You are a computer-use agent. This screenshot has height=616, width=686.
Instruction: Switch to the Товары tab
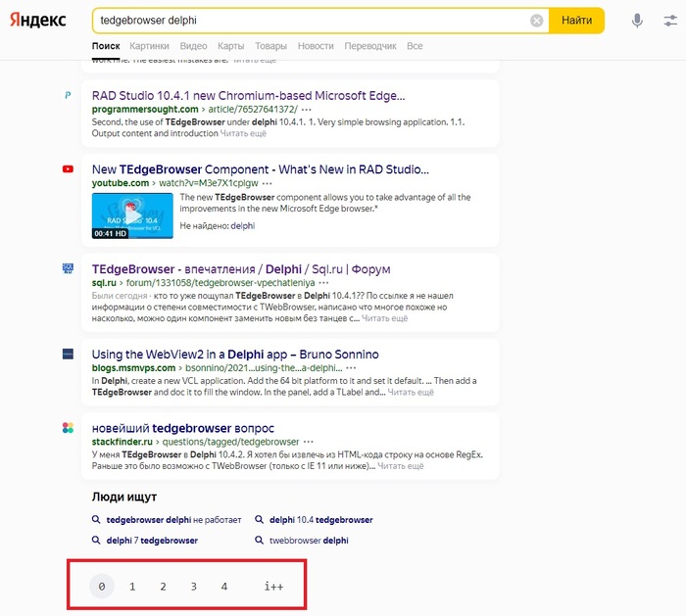point(270,46)
